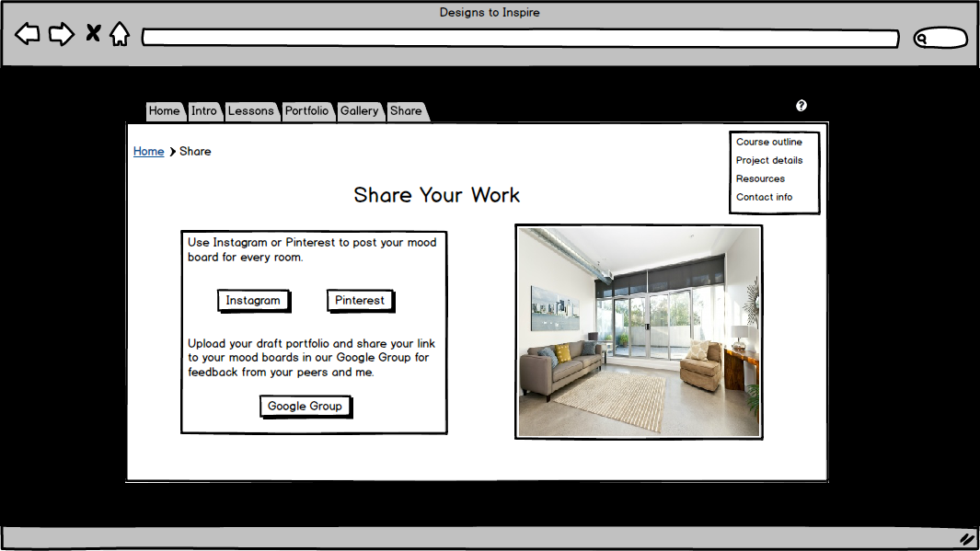Viewport: 980px width, 551px height.
Task: Open Course outline in side menu
Action: tap(768, 142)
